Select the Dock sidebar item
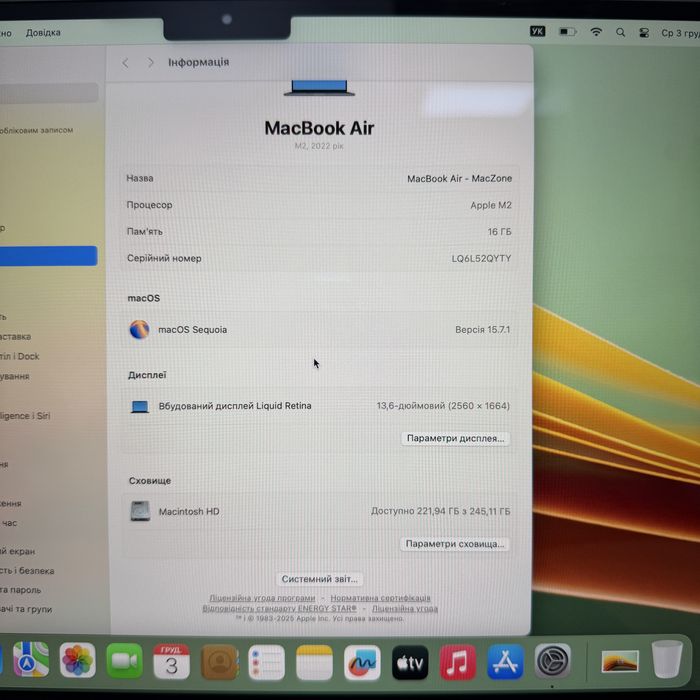700x700 pixels. pos(20,356)
